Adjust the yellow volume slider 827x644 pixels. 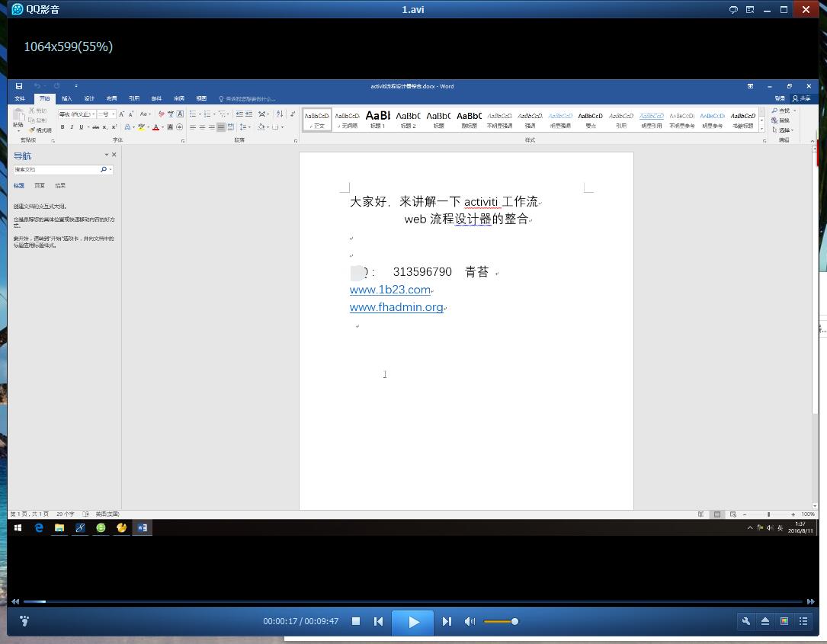tap(501, 622)
